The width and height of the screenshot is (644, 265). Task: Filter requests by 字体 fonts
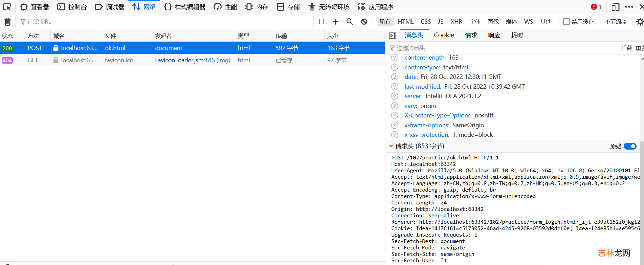pos(475,22)
